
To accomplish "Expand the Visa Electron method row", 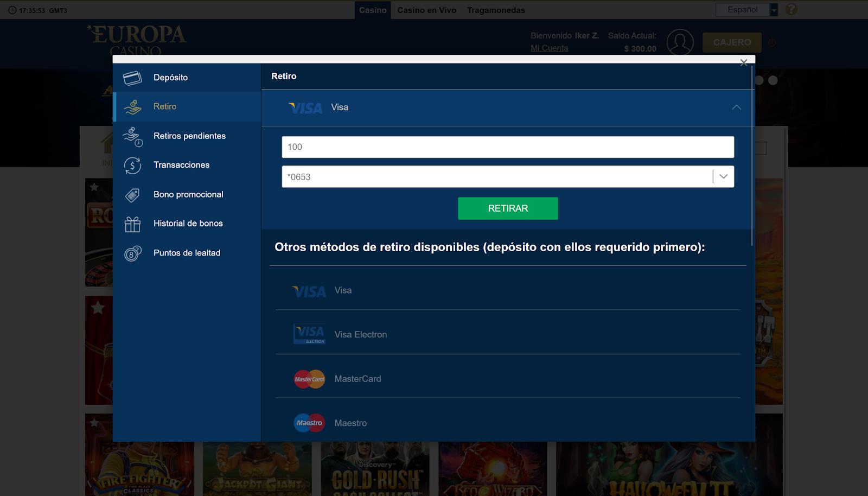I will [x=508, y=334].
